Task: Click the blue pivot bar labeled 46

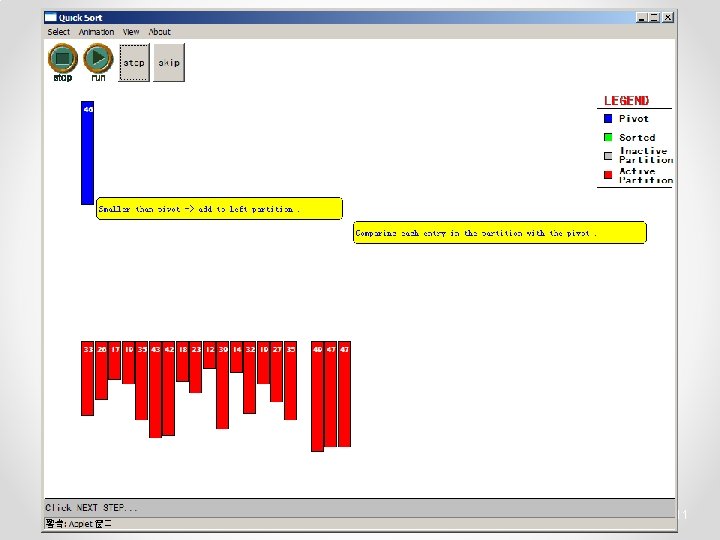Action: click(87, 153)
